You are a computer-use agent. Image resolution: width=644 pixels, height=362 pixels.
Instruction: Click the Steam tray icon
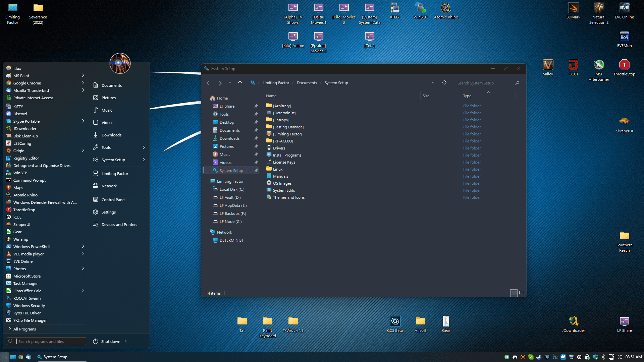pos(539,357)
